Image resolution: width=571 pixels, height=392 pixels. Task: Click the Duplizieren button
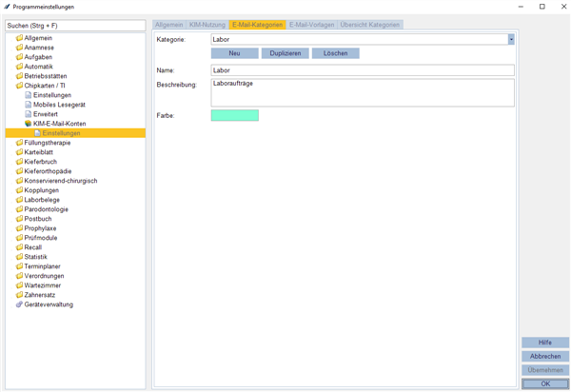point(285,53)
